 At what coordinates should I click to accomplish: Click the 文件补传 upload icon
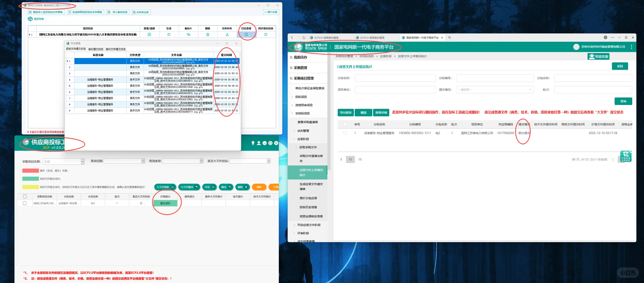click(x=227, y=35)
